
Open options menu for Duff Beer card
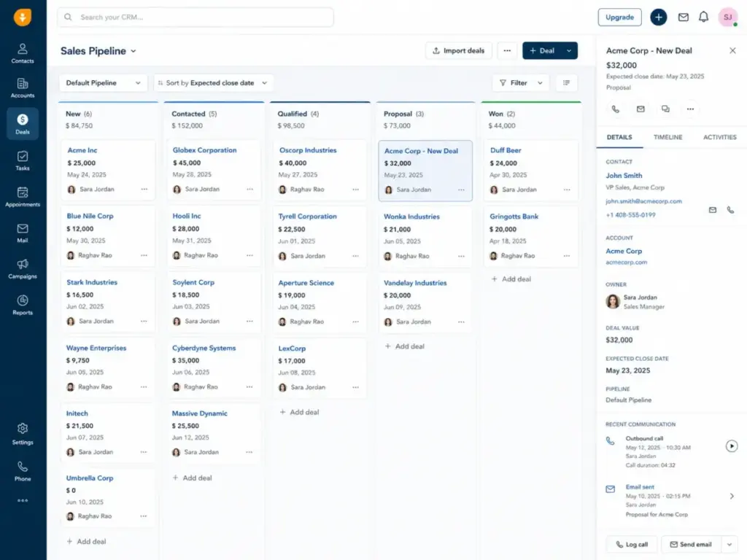click(x=566, y=190)
